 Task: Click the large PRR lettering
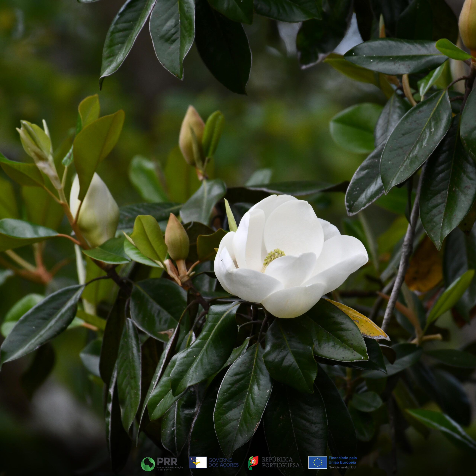pyautogui.click(x=167, y=461)
